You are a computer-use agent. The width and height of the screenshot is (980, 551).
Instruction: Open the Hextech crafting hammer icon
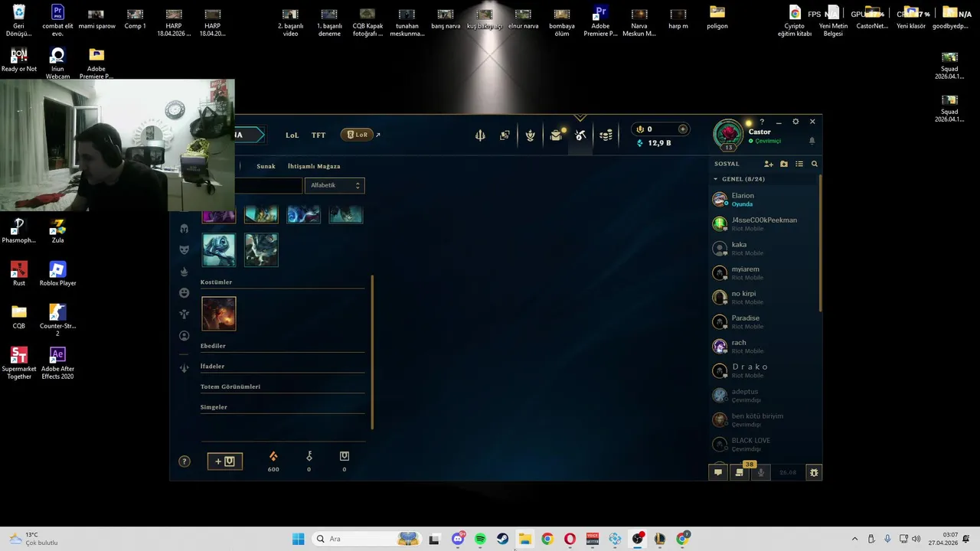point(580,135)
